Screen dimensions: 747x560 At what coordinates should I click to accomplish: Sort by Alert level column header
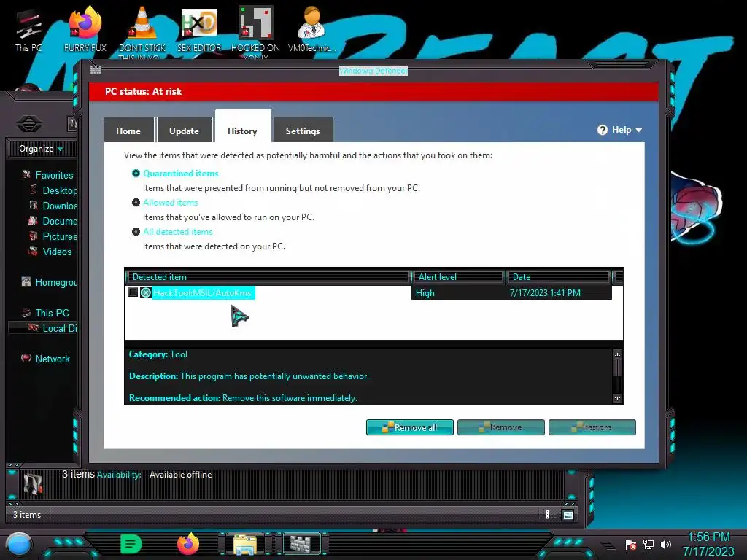[458, 276]
